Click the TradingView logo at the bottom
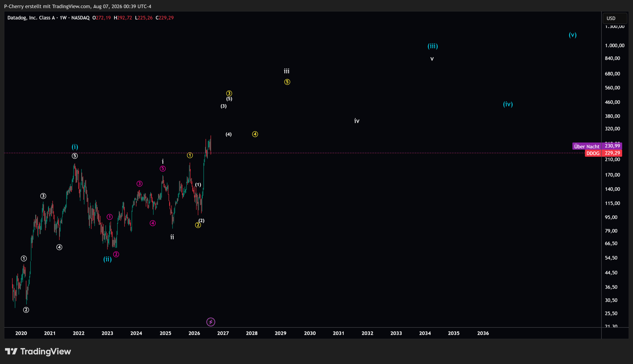The image size is (633, 364). (x=38, y=351)
